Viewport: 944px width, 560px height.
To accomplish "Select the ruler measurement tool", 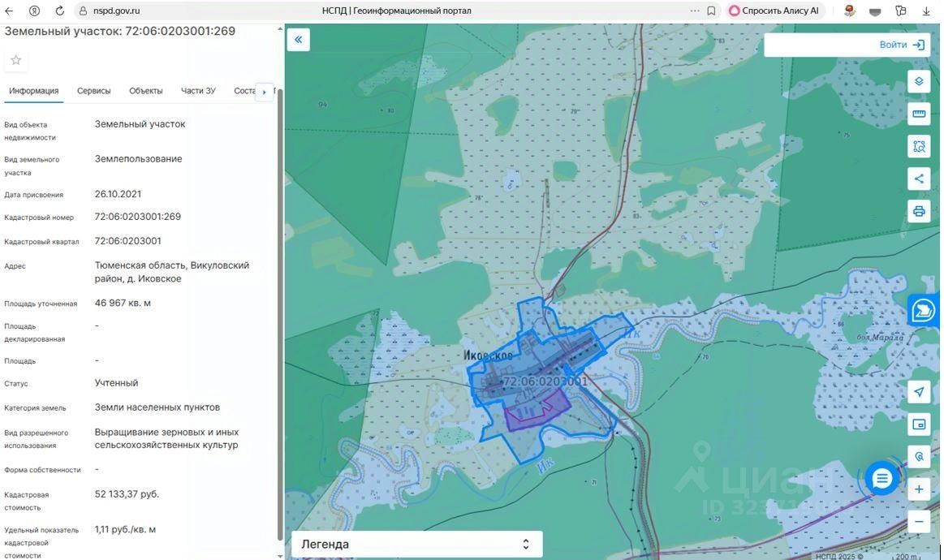I will pos(919,114).
